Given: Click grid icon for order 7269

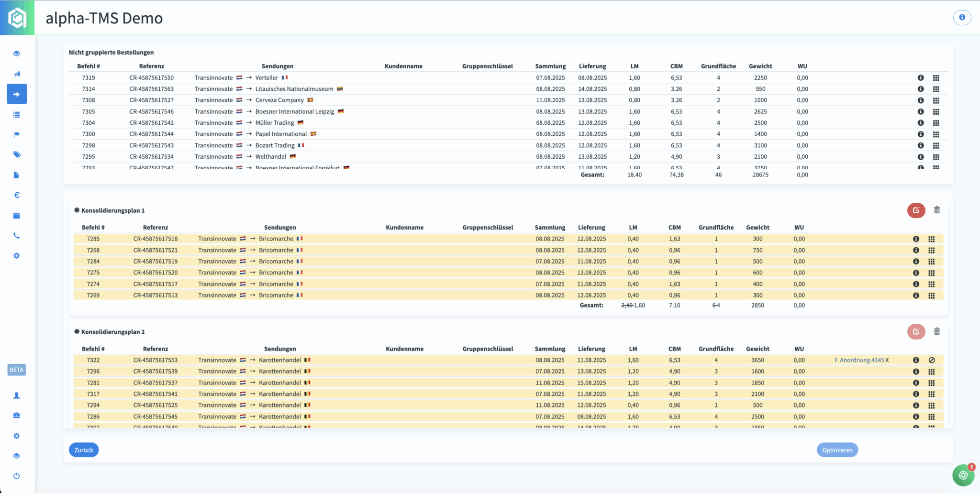Looking at the screenshot, I should tap(931, 296).
